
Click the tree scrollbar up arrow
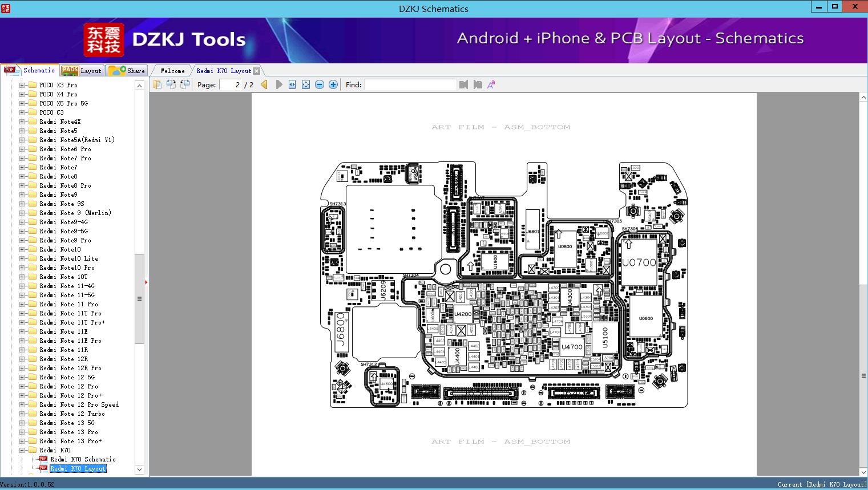pos(139,86)
